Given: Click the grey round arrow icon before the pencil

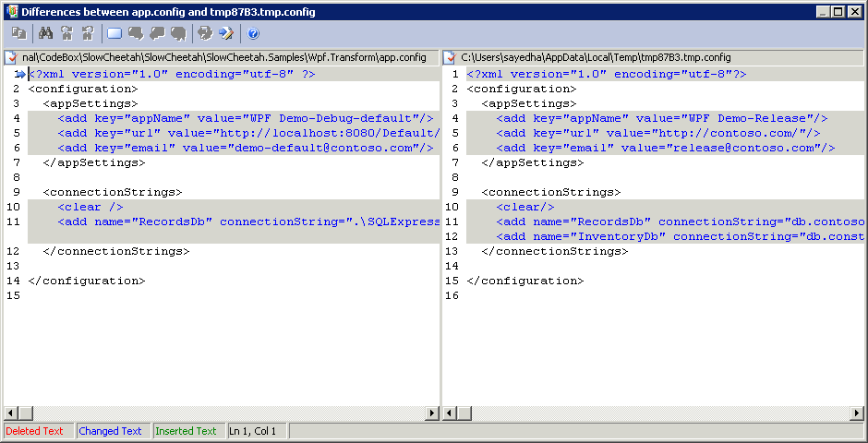Looking at the screenshot, I should point(205,34).
